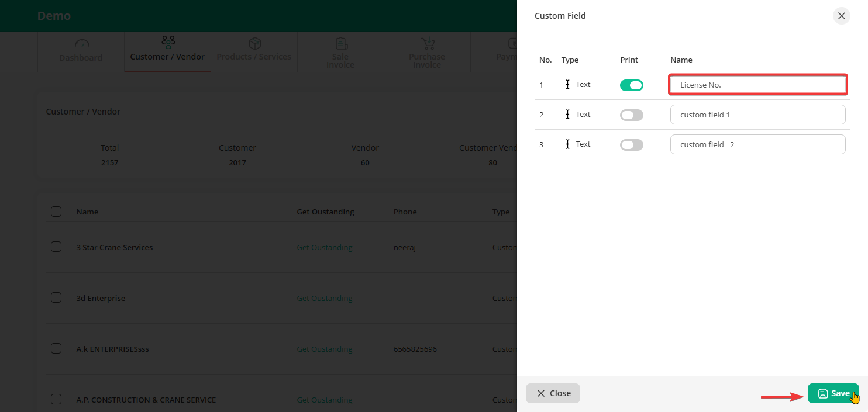Image resolution: width=868 pixels, height=412 pixels.
Task: Click the text type icon in row 1
Action: (x=567, y=85)
